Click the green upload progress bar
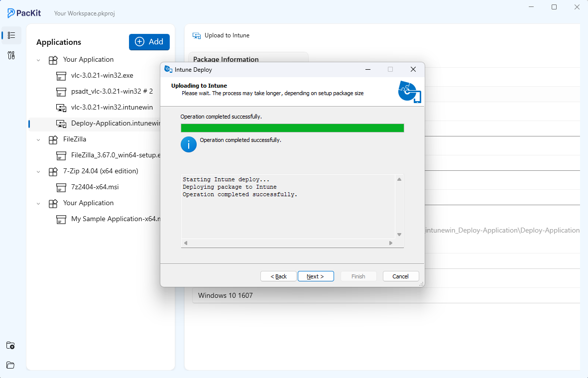This screenshot has height=378, width=588. click(x=292, y=128)
